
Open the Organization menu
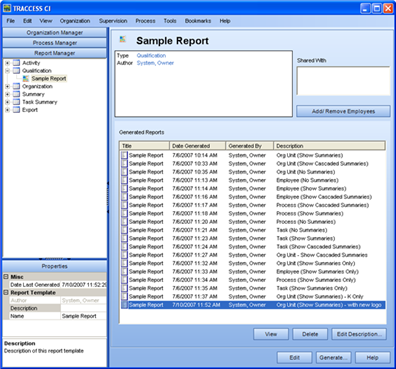(x=75, y=21)
